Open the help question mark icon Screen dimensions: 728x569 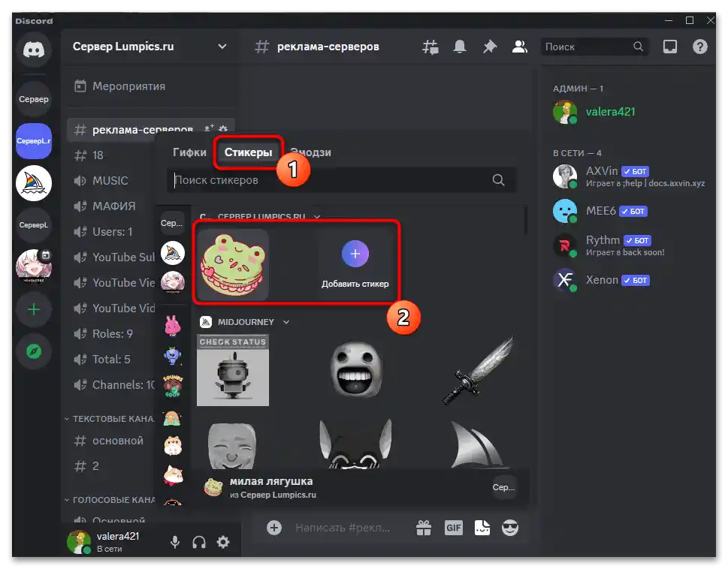[699, 47]
